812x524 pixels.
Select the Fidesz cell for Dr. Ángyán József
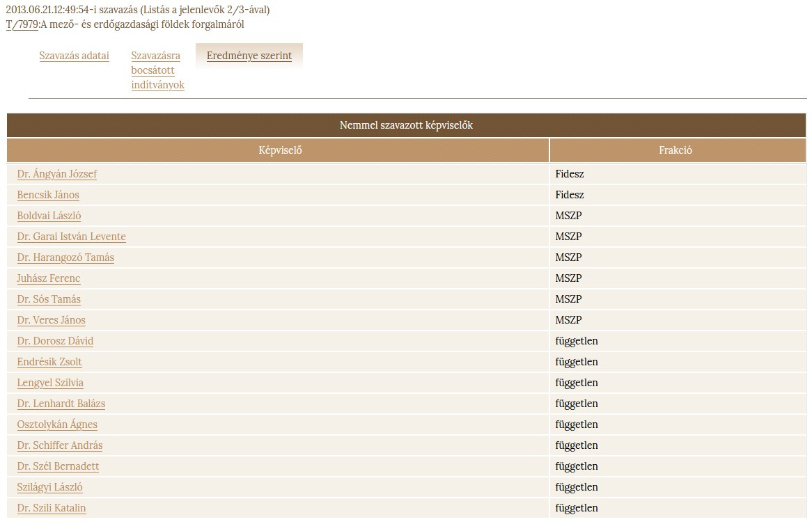pyautogui.click(x=678, y=174)
